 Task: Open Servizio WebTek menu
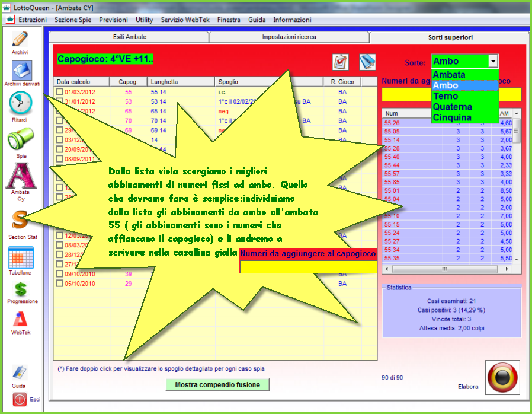185,20
